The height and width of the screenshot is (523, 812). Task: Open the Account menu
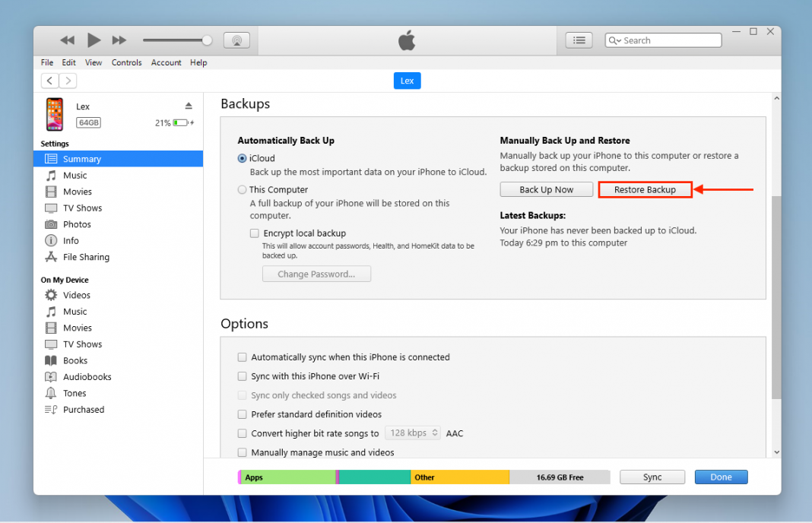pyautogui.click(x=166, y=62)
